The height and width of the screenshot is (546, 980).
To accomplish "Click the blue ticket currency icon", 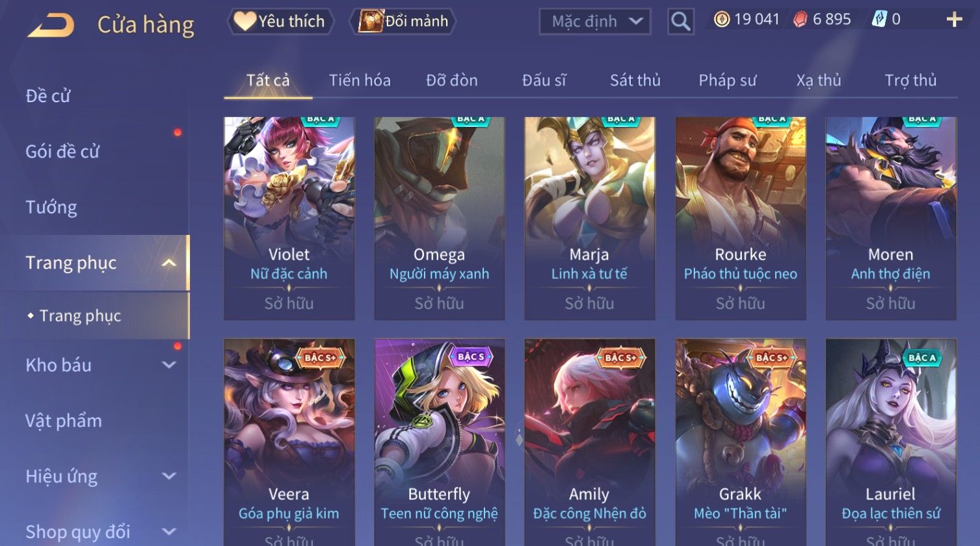I will (x=879, y=20).
